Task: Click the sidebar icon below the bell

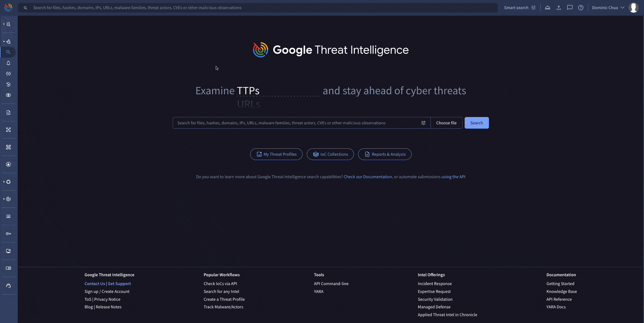Action: coord(8,74)
